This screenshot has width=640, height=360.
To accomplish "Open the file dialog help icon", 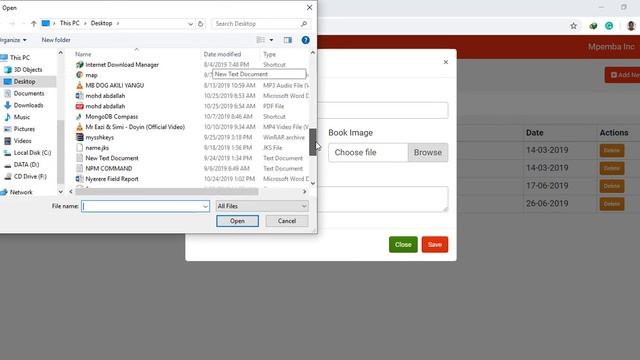I will click(305, 40).
